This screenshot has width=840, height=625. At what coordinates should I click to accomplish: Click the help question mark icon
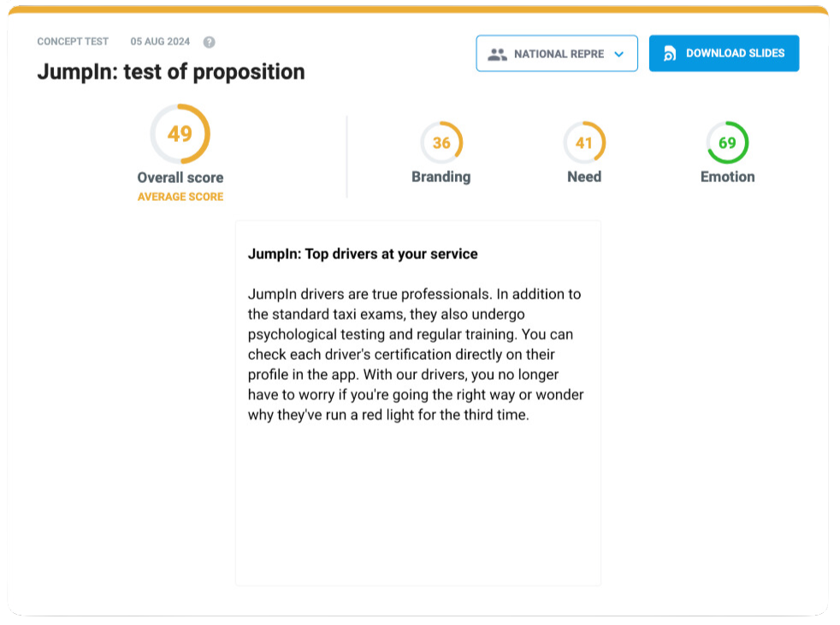(x=209, y=42)
